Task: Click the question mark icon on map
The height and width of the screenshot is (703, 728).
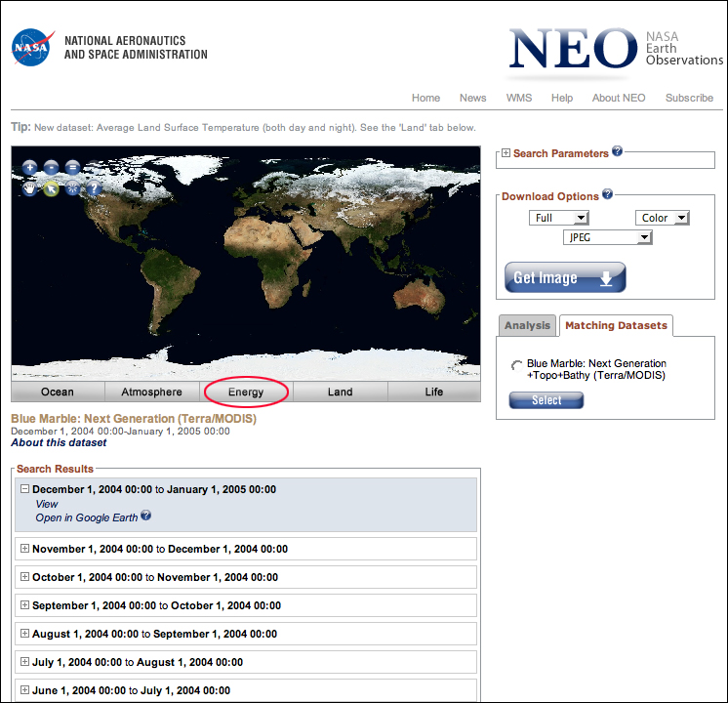Action: click(x=94, y=188)
